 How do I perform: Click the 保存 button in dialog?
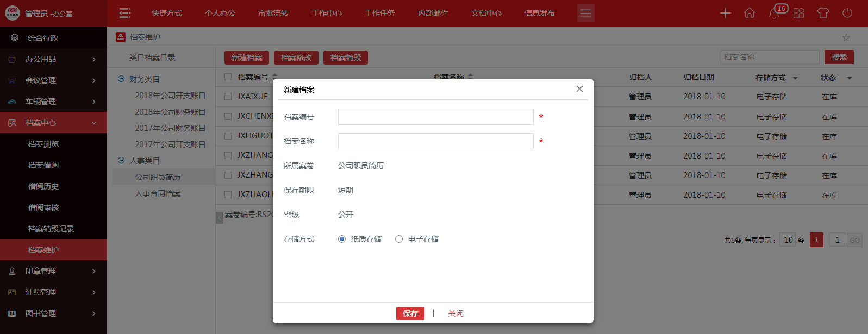click(410, 313)
